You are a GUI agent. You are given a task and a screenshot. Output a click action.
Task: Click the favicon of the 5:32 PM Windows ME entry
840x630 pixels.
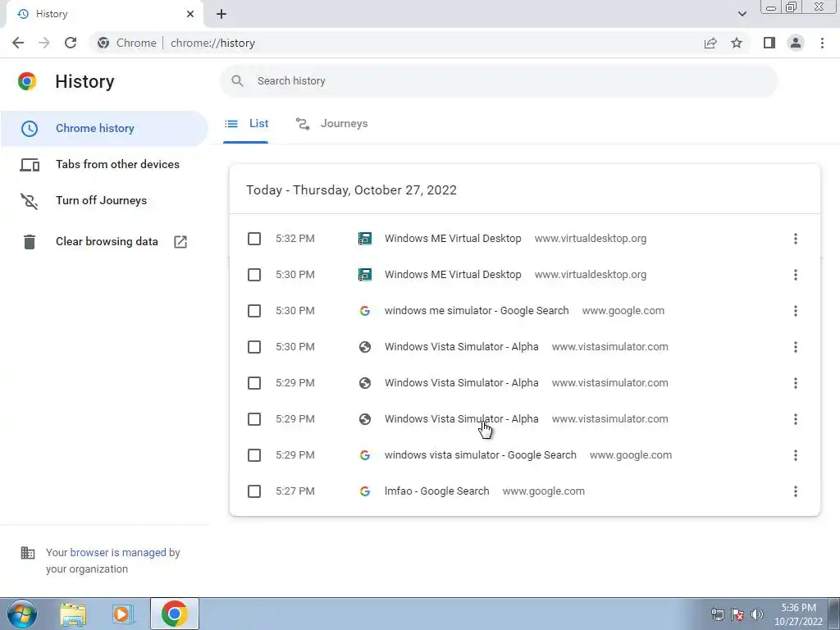click(365, 239)
